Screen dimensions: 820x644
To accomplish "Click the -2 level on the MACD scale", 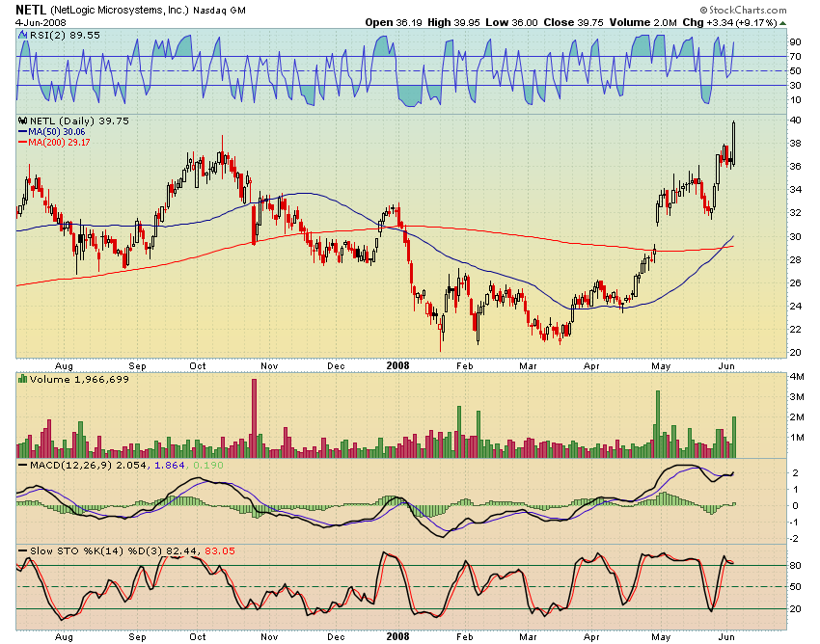I will [794, 538].
